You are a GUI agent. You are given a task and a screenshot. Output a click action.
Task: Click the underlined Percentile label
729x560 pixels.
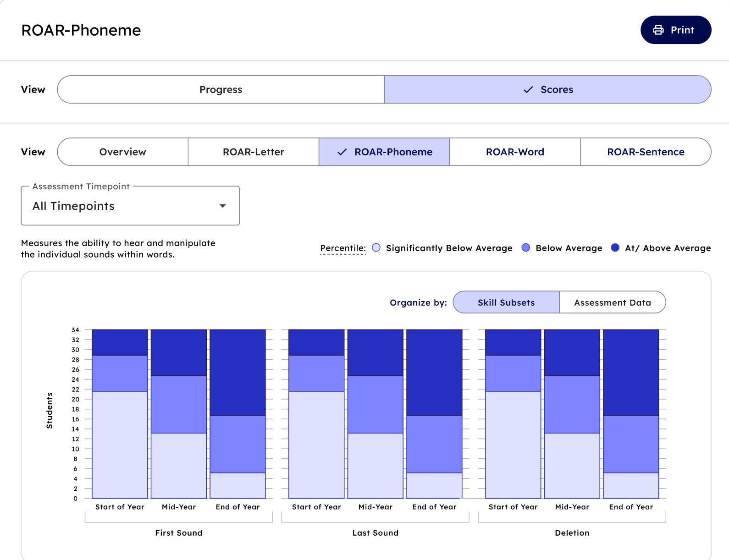(342, 248)
